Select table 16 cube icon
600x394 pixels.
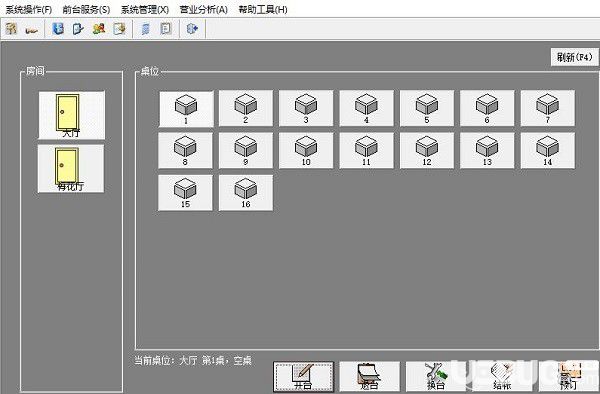246,193
